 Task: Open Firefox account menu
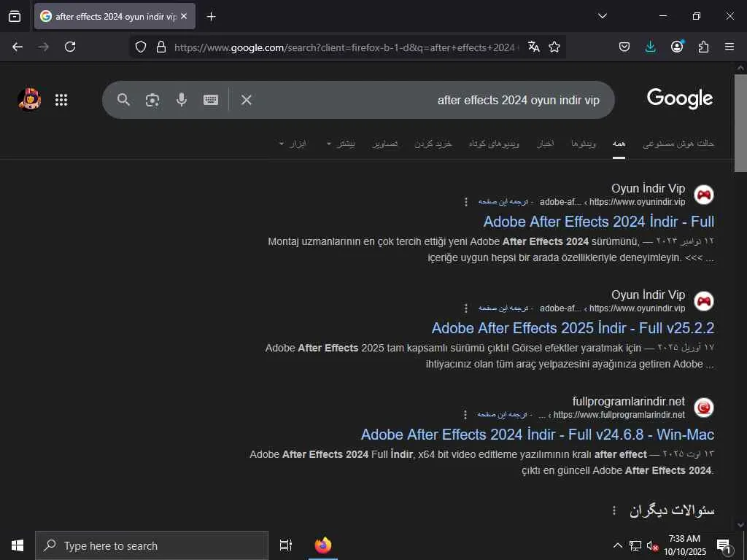[x=677, y=46]
